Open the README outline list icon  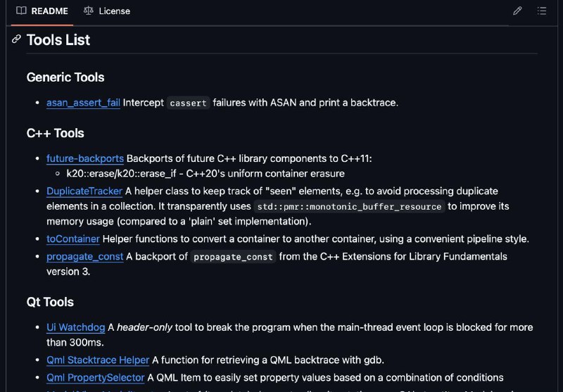[542, 11]
